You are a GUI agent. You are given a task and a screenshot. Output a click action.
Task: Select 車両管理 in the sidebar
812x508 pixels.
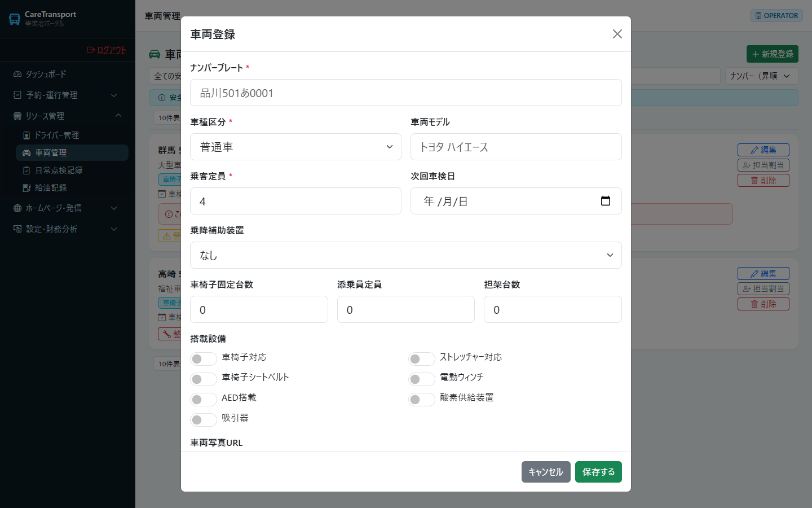72,153
